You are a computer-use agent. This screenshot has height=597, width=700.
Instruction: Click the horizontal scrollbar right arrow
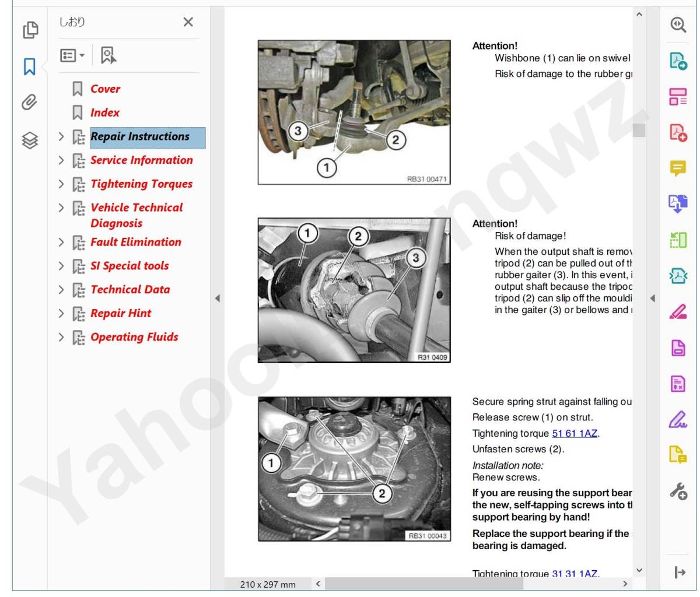[x=625, y=584]
